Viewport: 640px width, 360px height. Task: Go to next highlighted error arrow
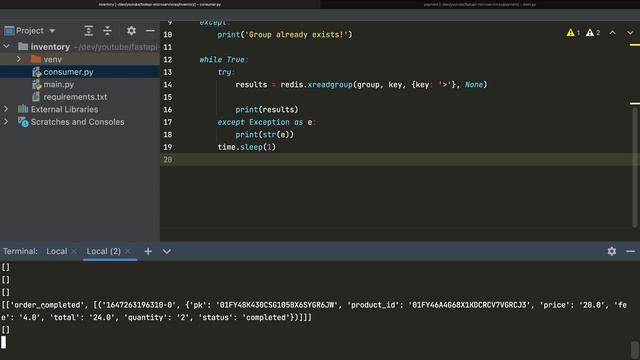pos(630,33)
